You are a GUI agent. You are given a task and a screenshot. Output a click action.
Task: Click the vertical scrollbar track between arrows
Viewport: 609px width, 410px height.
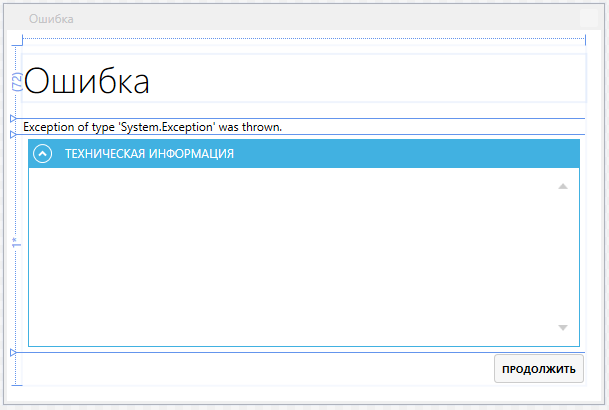click(563, 257)
